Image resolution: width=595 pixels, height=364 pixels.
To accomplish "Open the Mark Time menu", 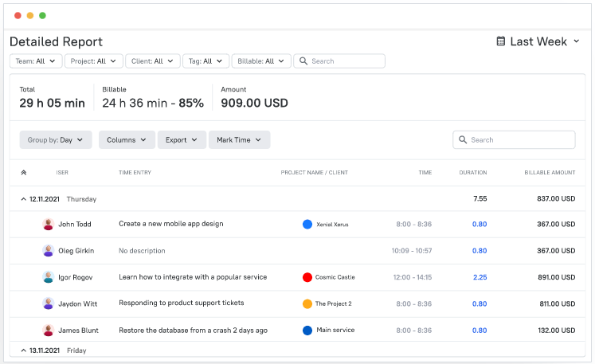I will (239, 140).
